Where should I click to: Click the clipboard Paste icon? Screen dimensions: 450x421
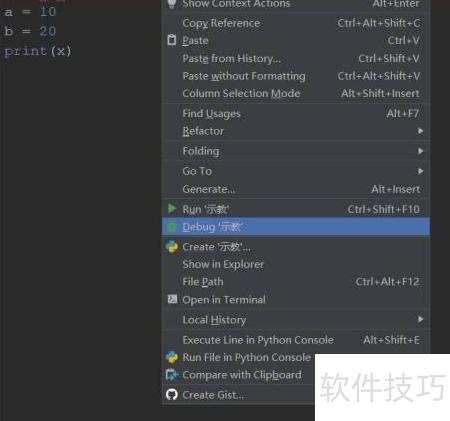172,40
